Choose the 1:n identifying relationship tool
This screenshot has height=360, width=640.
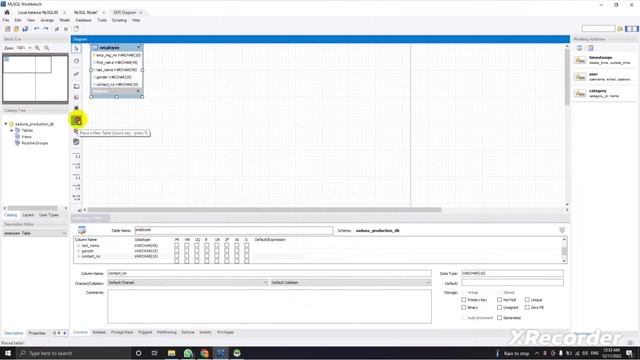(76, 187)
